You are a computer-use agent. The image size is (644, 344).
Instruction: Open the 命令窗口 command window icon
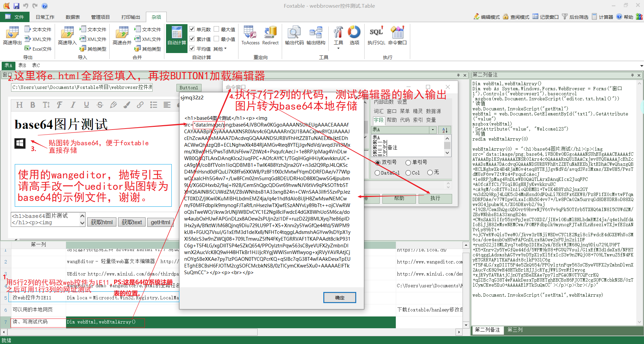click(x=397, y=36)
